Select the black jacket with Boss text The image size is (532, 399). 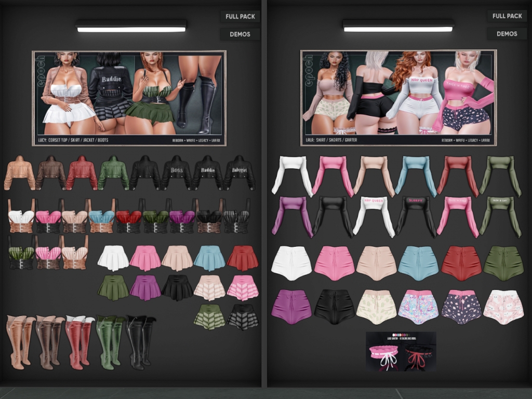[x=176, y=172]
